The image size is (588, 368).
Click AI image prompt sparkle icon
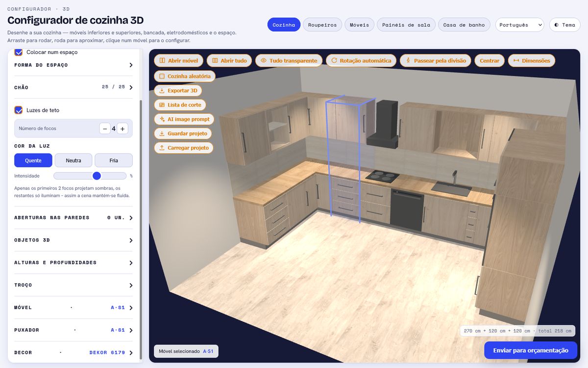pyautogui.click(x=162, y=119)
